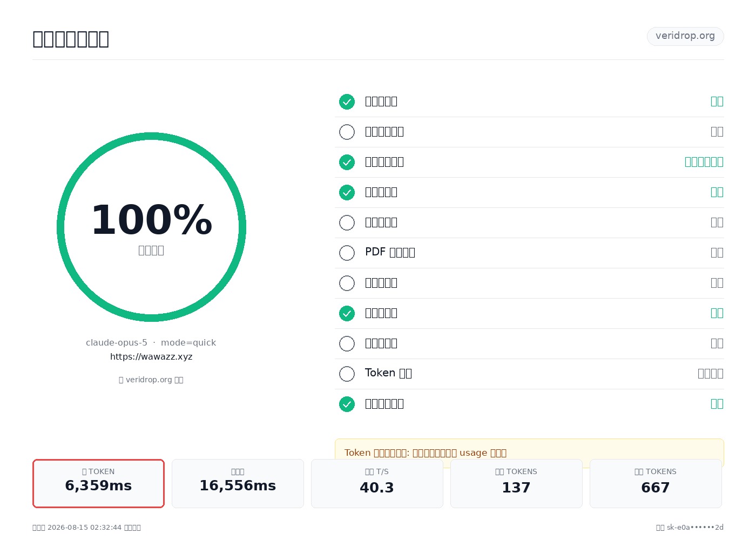Click the veridrop.org credit text under the URL

(151, 380)
